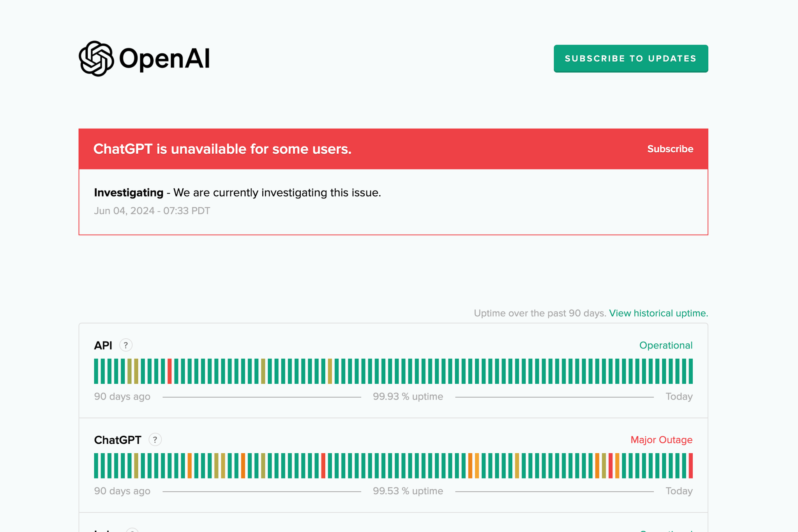Click the API component name
The width and height of the screenshot is (798, 532).
[103, 345]
